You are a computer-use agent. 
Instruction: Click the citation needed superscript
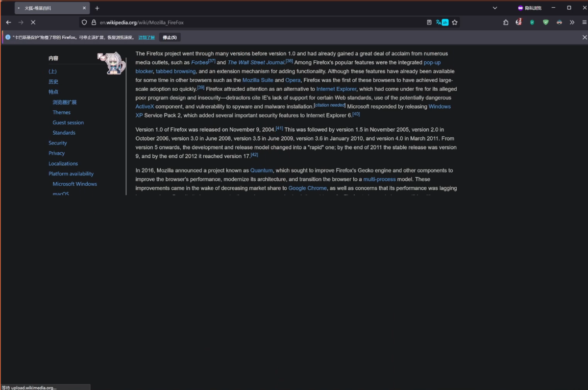pyautogui.click(x=330, y=105)
